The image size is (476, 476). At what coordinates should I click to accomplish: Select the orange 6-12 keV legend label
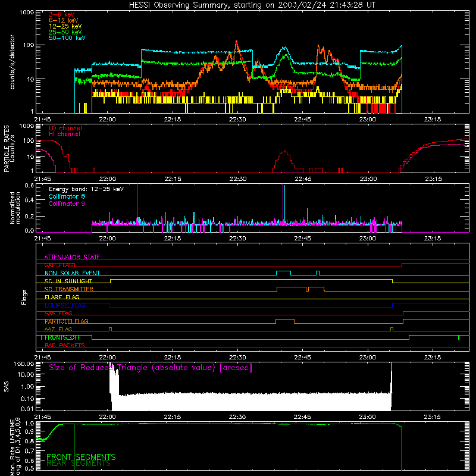pos(64,20)
